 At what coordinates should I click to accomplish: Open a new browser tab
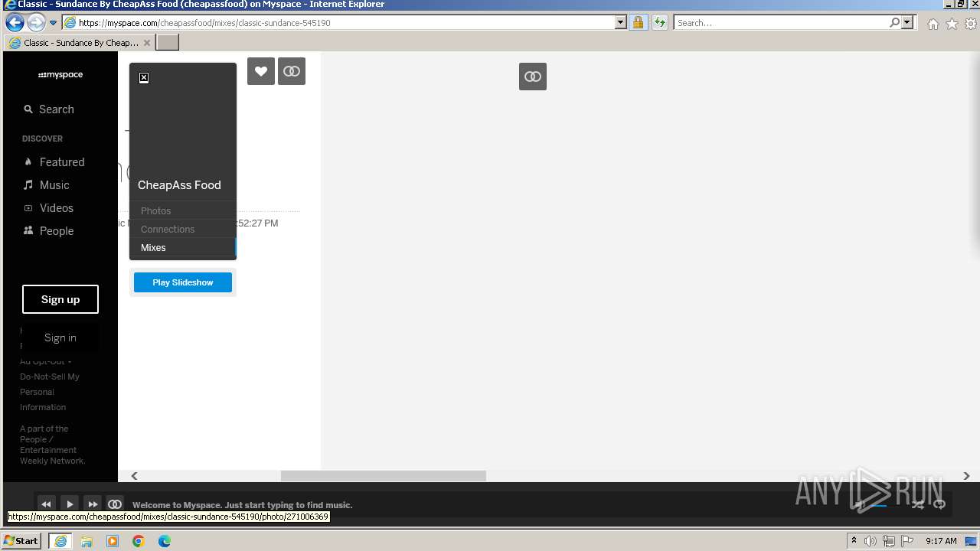coord(168,43)
